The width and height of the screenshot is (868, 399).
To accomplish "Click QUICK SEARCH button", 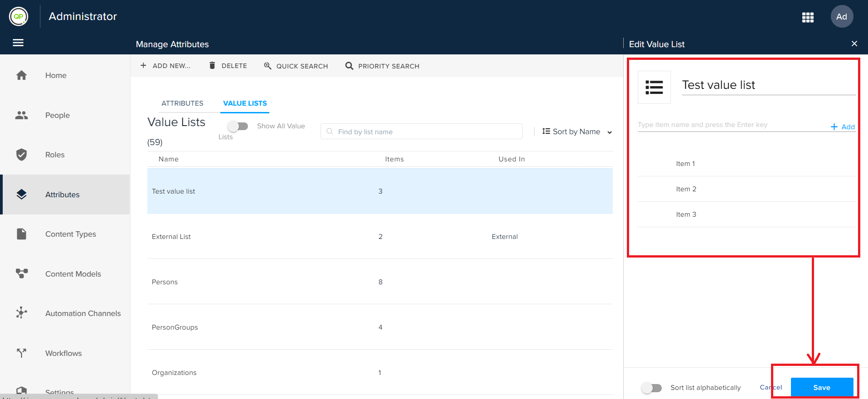I will 296,66.
